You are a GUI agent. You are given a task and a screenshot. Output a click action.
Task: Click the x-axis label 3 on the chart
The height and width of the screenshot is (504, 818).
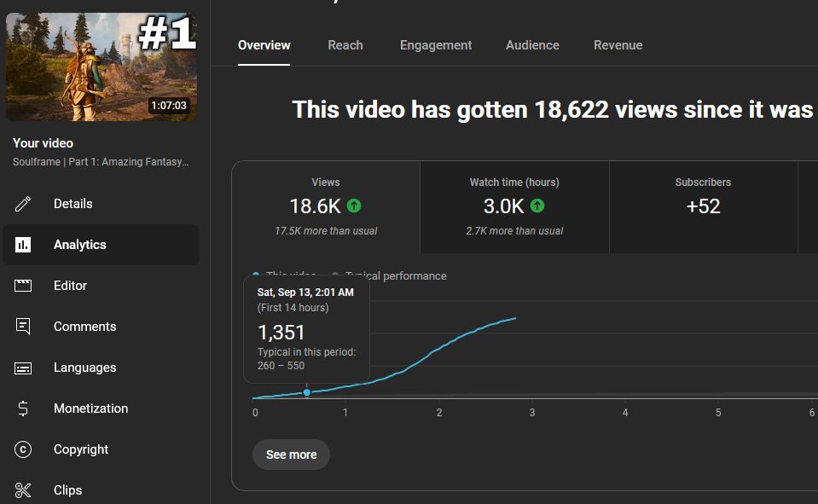532,413
